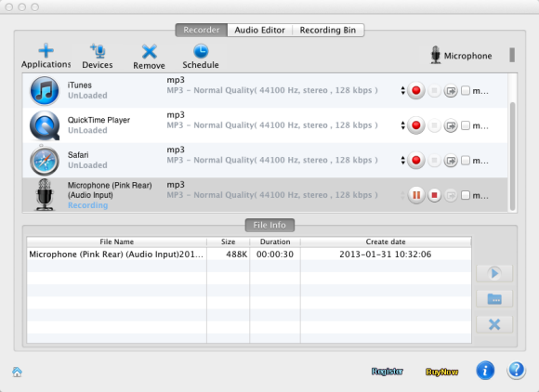Start recording iTunes with red record button
The height and width of the screenshot is (392, 539).
(x=416, y=91)
